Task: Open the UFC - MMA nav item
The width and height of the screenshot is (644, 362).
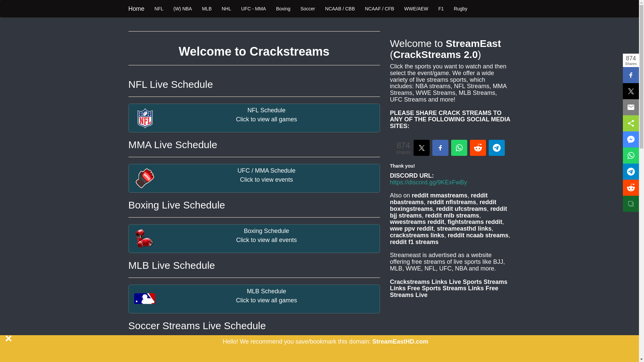Action: point(253,9)
